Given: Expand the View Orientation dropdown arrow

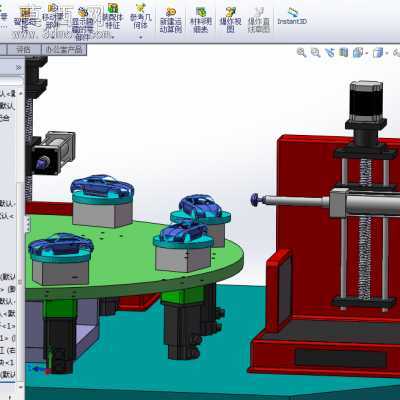Looking at the screenshot, I should pyautogui.click(x=367, y=53).
